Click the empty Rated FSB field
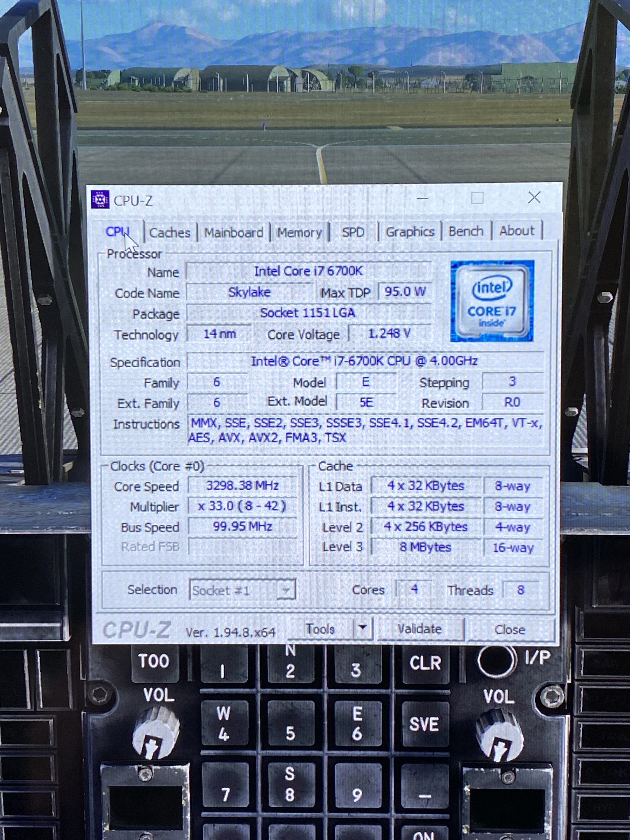This screenshot has width=630, height=840. tap(242, 547)
